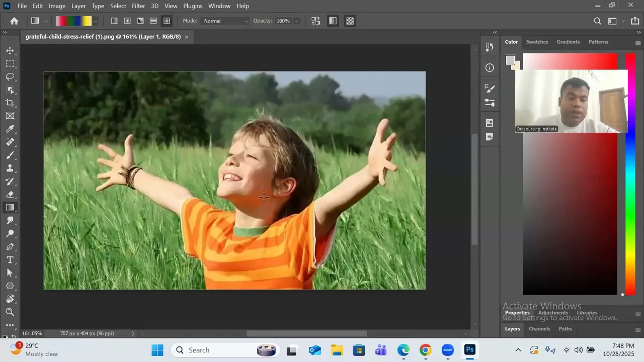
Task: Choose the Linear Gradient style
Action: pos(114,21)
